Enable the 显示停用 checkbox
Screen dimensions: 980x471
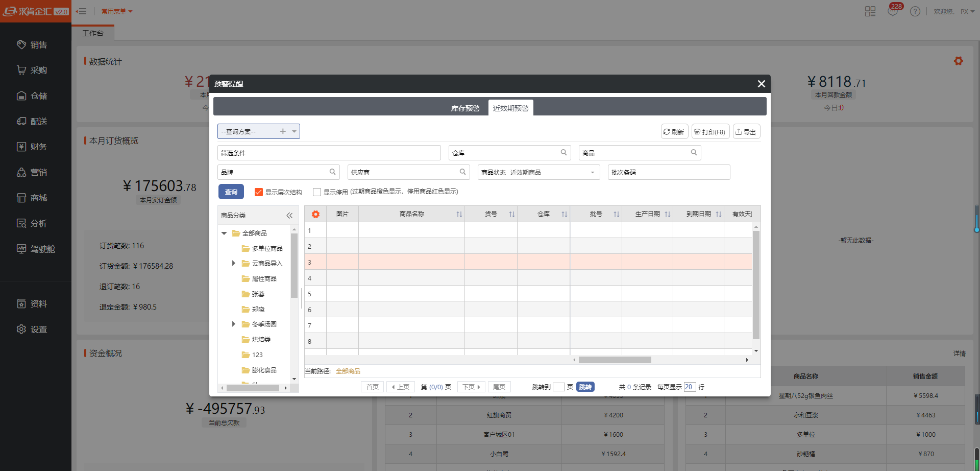pos(317,192)
